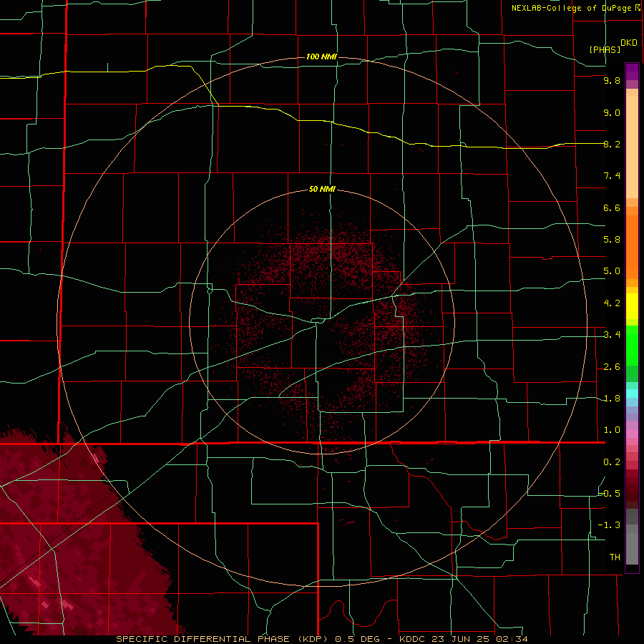Click the SPECIFIC DIFFERENTIAL PHASE caption text

click(203, 639)
